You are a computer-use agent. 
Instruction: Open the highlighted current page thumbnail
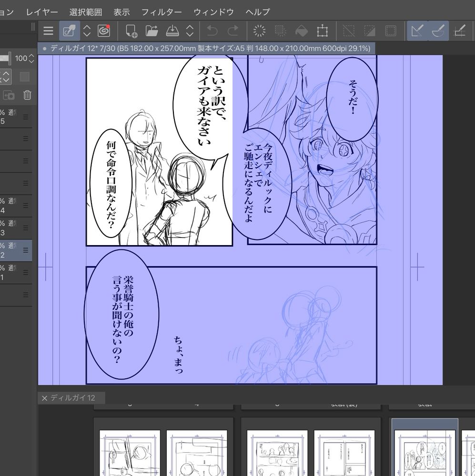424,452
